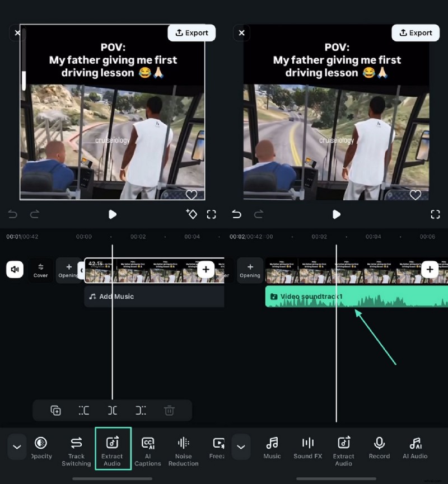Collapse the toolbar with the down chevron

(17, 447)
